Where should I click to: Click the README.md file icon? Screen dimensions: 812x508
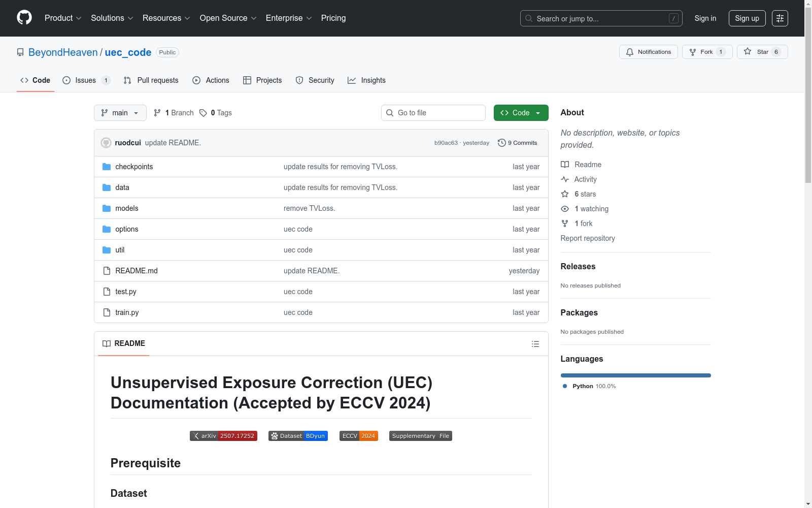pos(107,271)
